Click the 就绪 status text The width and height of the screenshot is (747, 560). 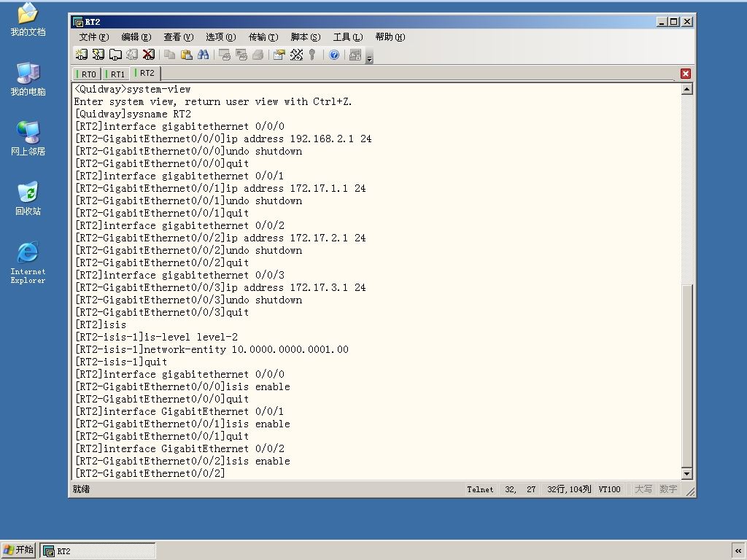point(81,489)
